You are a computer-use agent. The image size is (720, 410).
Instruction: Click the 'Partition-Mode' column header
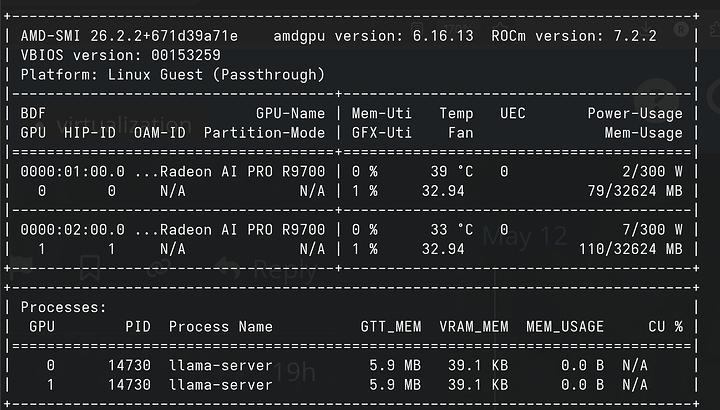coord(264,133)
